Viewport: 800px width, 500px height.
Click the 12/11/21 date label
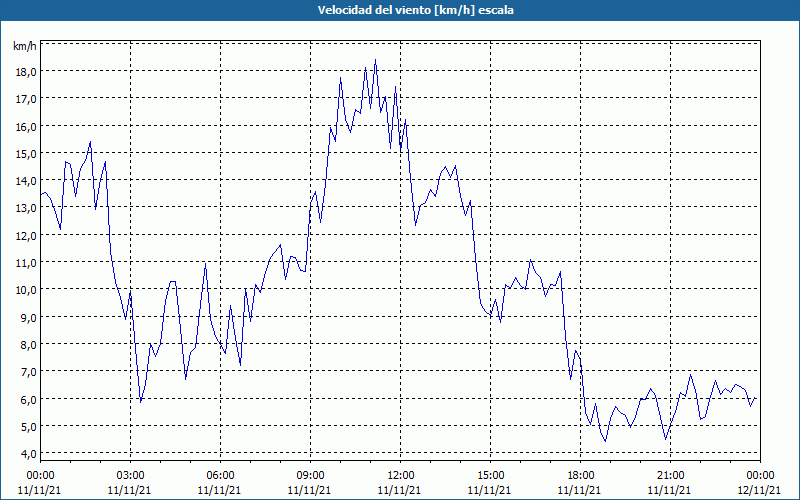coord(759,490)
